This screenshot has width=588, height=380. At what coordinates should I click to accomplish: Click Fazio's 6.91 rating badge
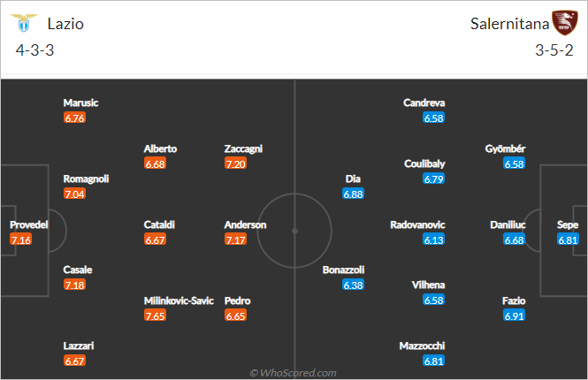514,315
